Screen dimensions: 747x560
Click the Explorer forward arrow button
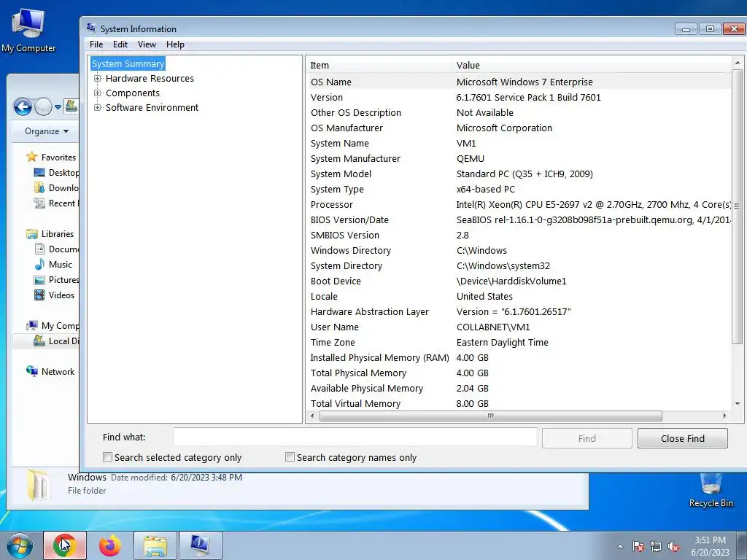43,106
